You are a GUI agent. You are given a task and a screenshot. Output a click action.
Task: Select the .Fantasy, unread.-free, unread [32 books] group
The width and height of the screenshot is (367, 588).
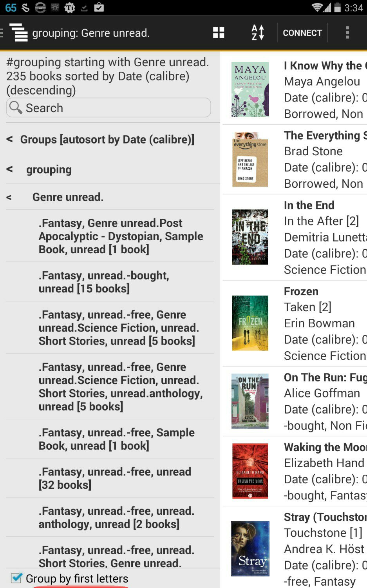tap(114, 478)
